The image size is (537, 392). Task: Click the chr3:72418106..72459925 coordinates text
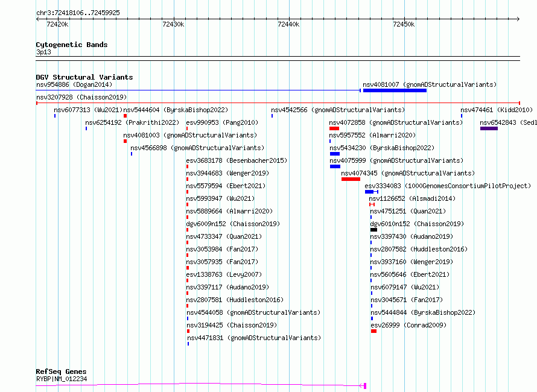point(78,13)
